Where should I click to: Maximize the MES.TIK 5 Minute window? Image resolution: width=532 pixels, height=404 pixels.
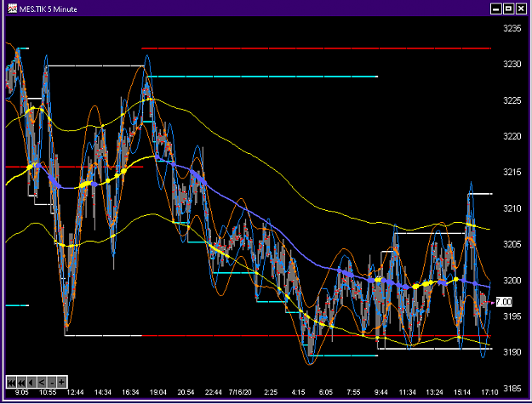tap(508, 9)
